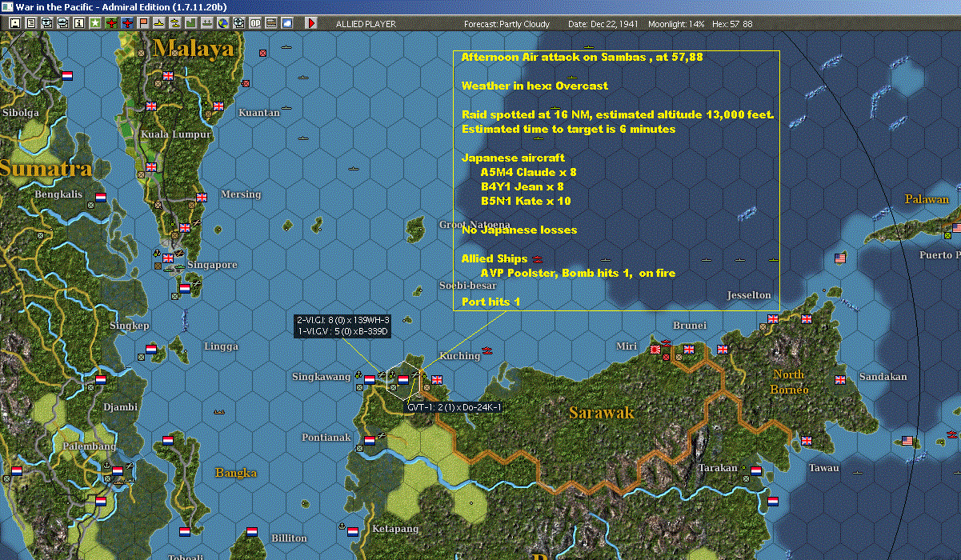Screen dimensions: 961x560
Task: Click the '2-VI.G.I: 8 (0) x 139WH-3' unit label
Action: (342, 320)
